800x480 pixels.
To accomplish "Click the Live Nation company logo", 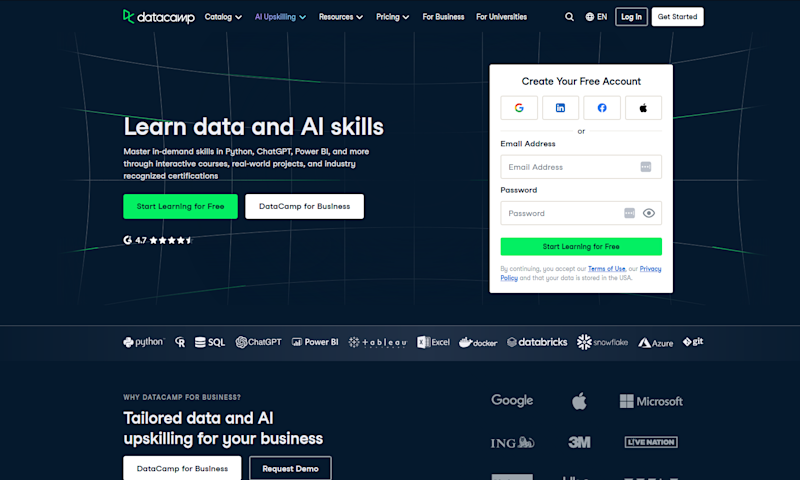I will coord(651,442).
